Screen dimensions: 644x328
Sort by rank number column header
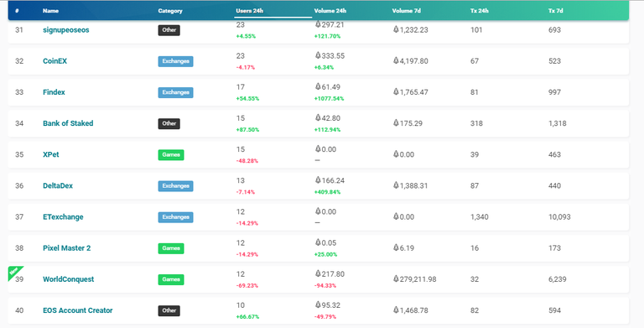coord(17,11)
